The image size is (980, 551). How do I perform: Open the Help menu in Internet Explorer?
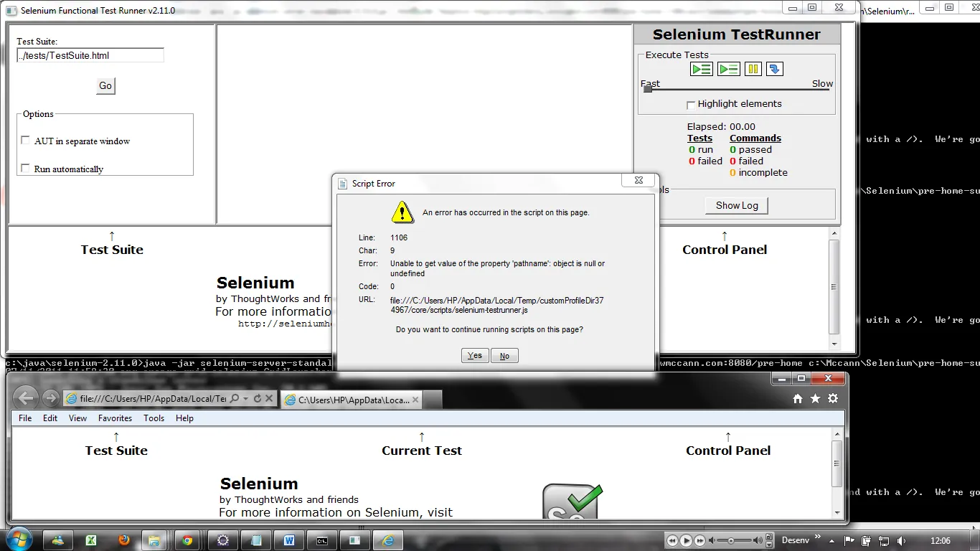click(184, 418)
